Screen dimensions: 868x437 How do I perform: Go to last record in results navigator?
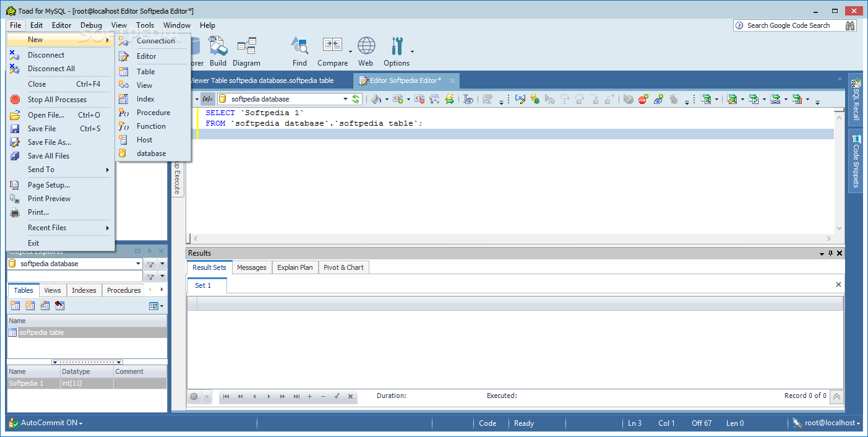coord(296,397)
